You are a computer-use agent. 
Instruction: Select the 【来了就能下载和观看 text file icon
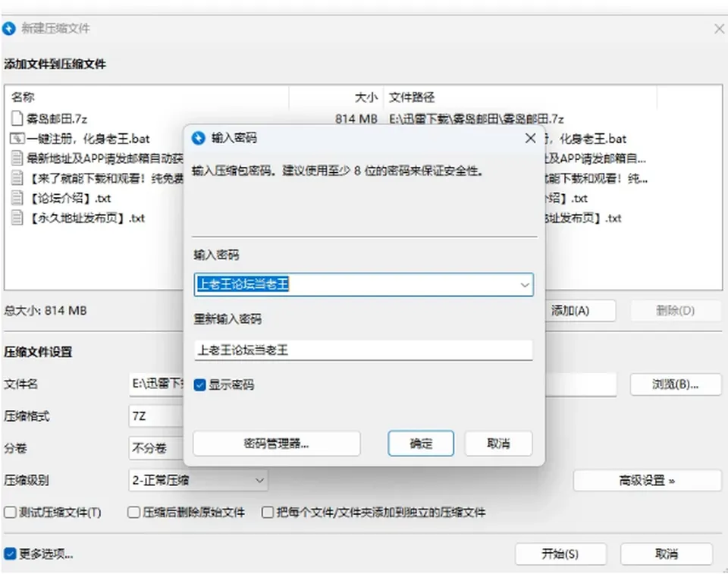[17, 178]
